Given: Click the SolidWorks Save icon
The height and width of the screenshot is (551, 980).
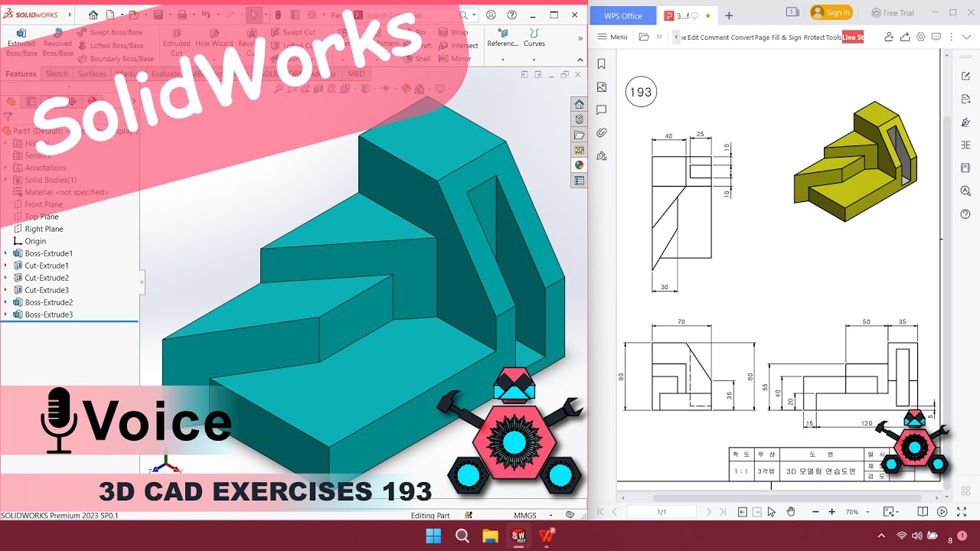Looking at the screenshot, I should (158, 15).
